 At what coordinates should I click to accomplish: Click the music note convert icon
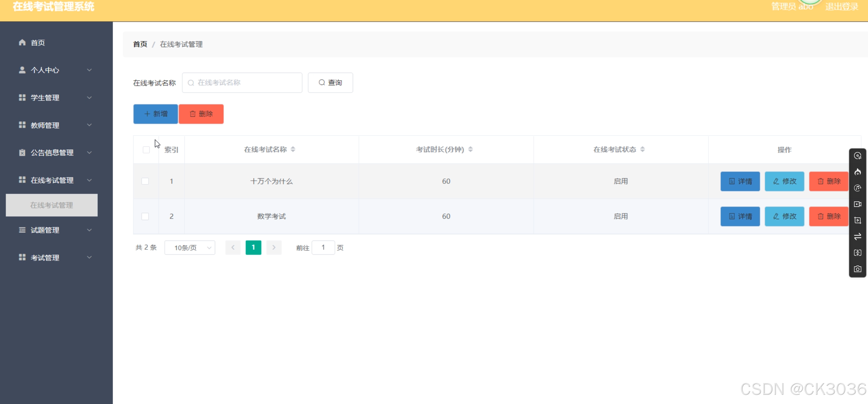click(x=857, y=188)
